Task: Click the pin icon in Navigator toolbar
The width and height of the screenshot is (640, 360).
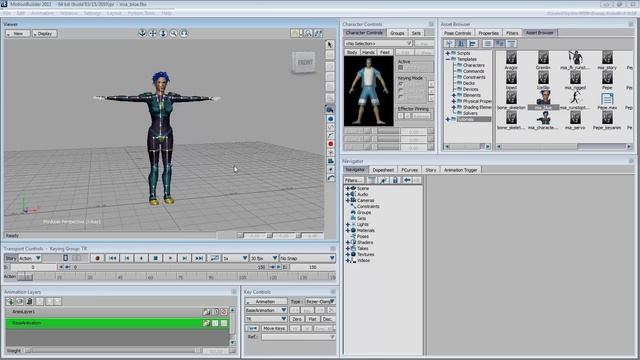Action: tap(383, 180)
